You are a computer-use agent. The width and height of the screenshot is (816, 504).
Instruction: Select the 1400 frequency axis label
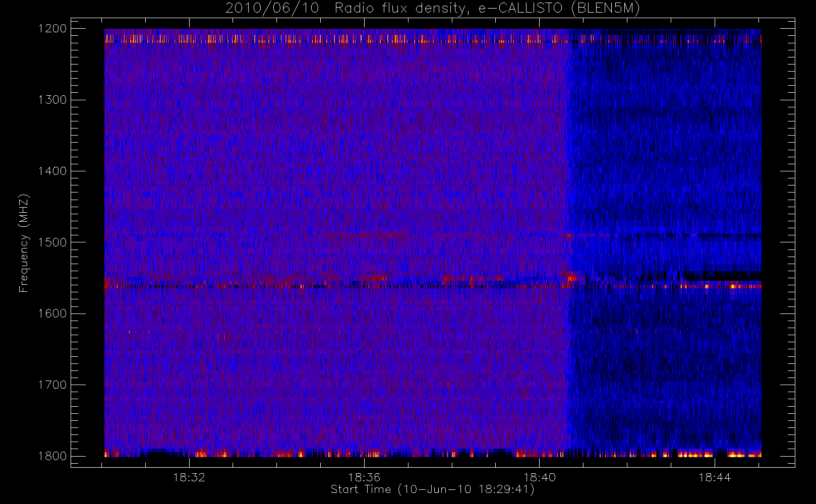[52, 171]
